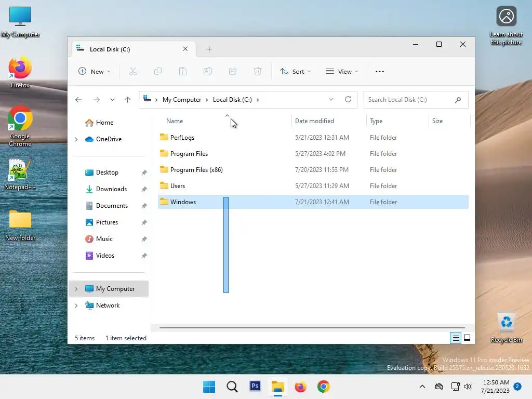Open Recent locations chevron dropdown

(112, 100)
